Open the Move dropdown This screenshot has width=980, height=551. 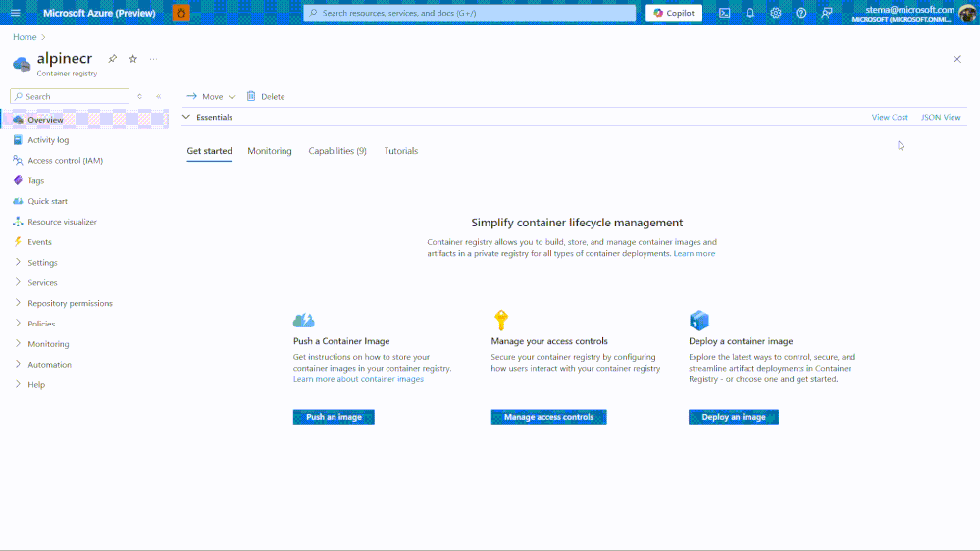(211, 96)
